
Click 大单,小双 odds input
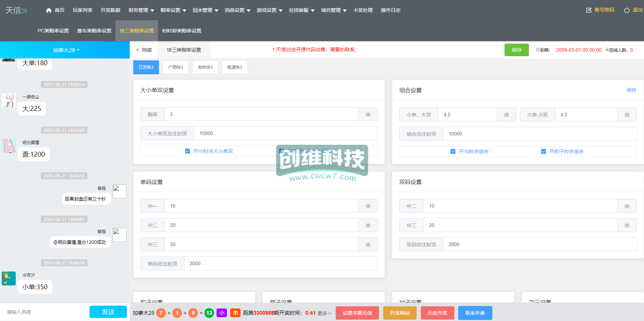[586, 114]
